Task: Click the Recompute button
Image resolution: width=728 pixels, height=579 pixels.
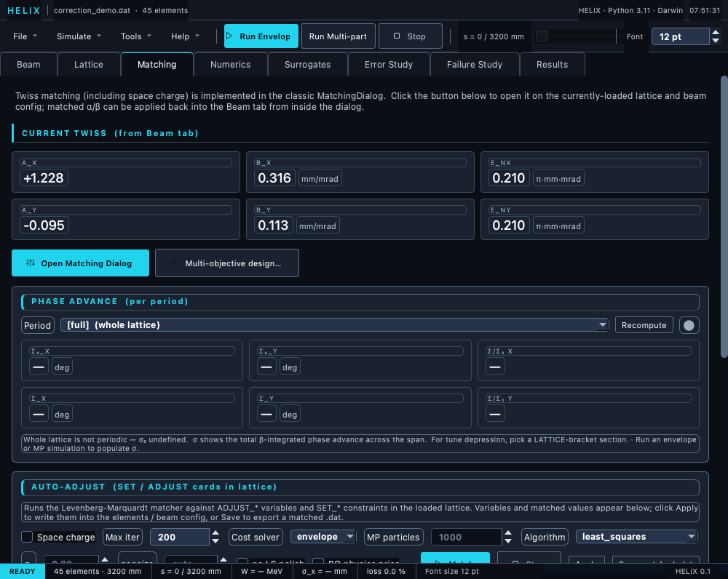Action: click(x=644, y=325)
